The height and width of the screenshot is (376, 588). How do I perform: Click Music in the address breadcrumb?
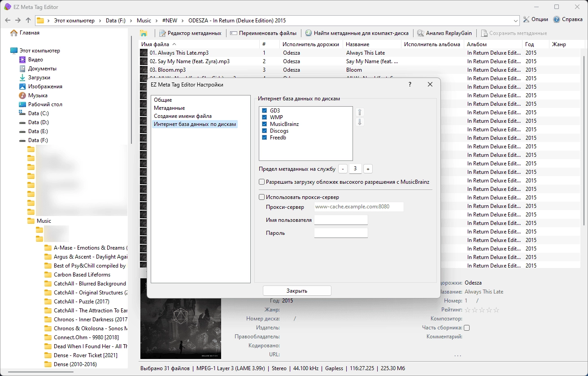pos(144,20)
